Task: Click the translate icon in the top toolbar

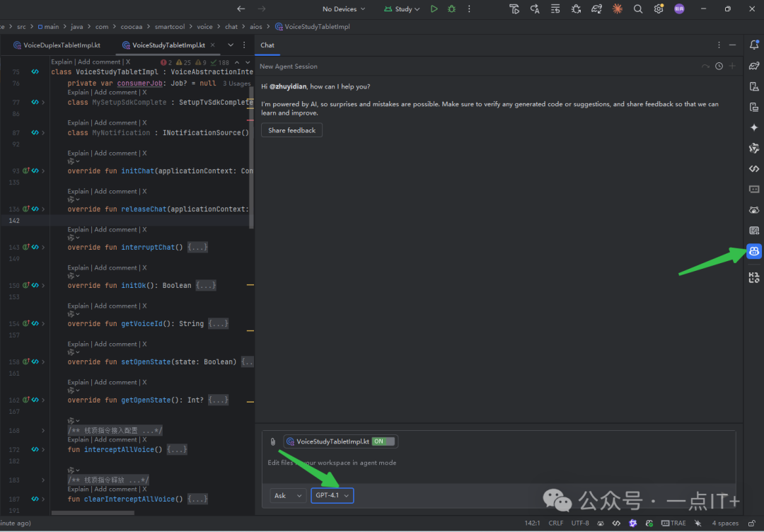Action: pos(535,8)
